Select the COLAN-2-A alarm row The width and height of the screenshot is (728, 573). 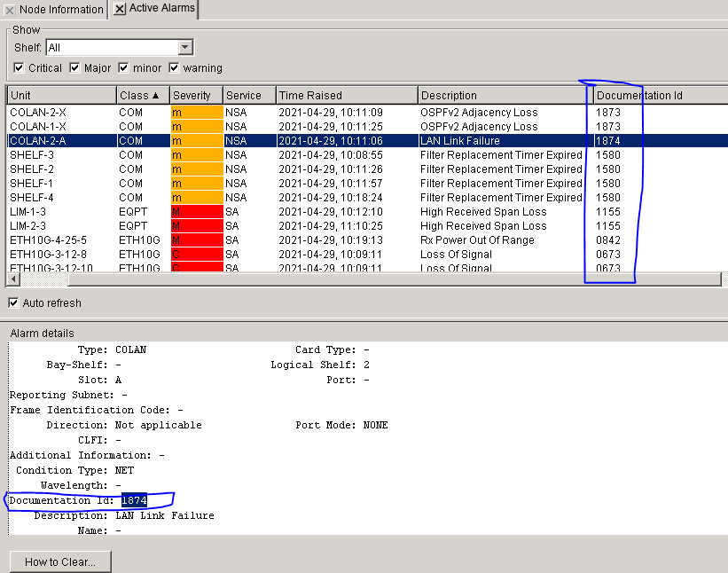(367, 141)
